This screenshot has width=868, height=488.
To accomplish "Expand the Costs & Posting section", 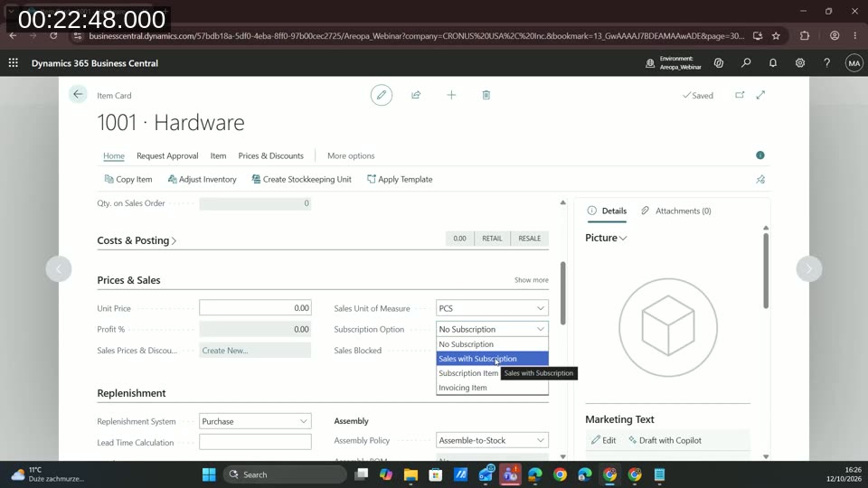I will (137, 240).
